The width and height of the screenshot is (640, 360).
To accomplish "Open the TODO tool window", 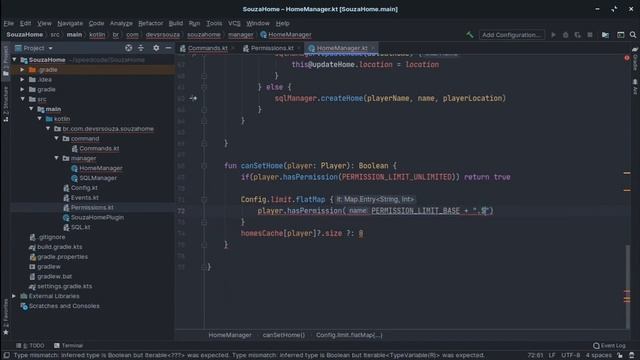I will 30,346.
